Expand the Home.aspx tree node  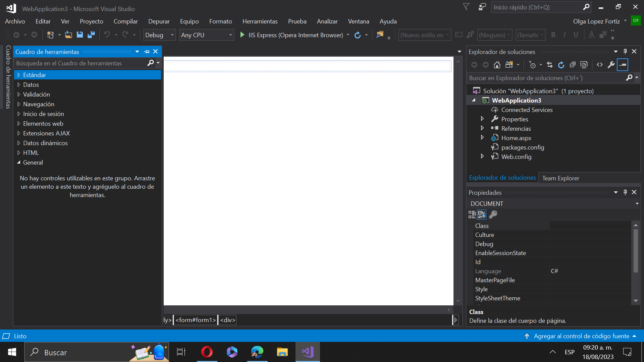[x=482, y=138]
